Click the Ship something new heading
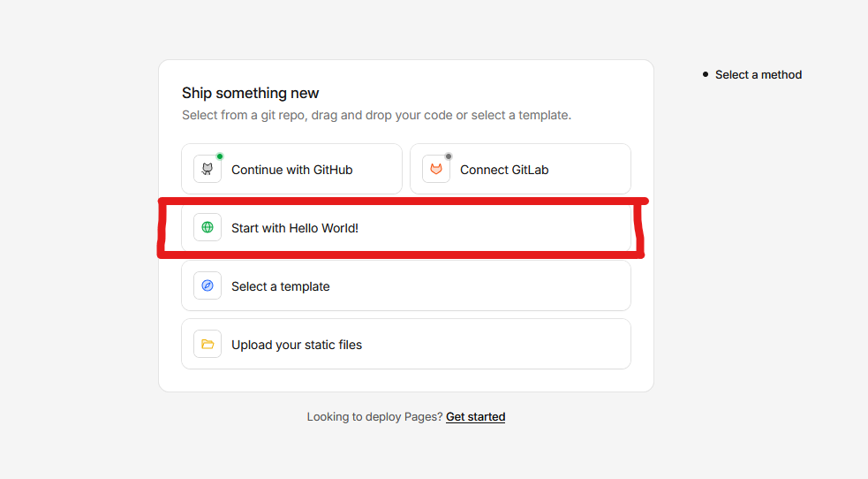This screenshot has height=479, width=868. tap(250, 93)
